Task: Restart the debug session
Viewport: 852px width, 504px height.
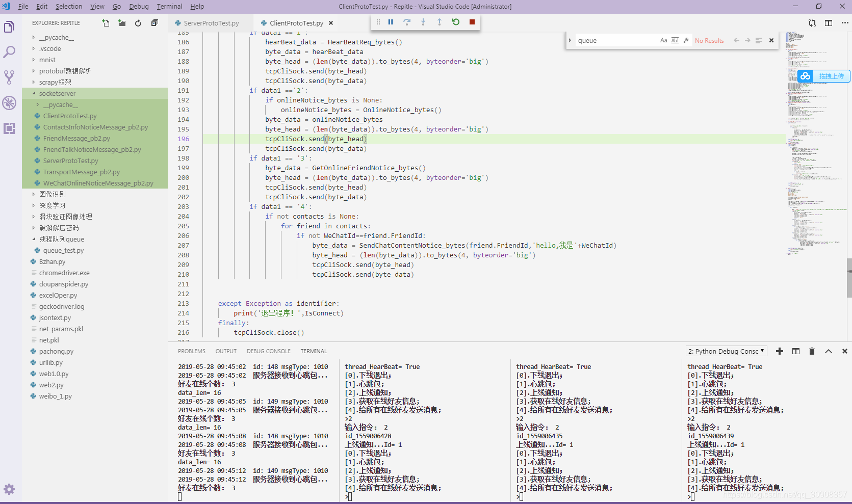Action: 456,22
